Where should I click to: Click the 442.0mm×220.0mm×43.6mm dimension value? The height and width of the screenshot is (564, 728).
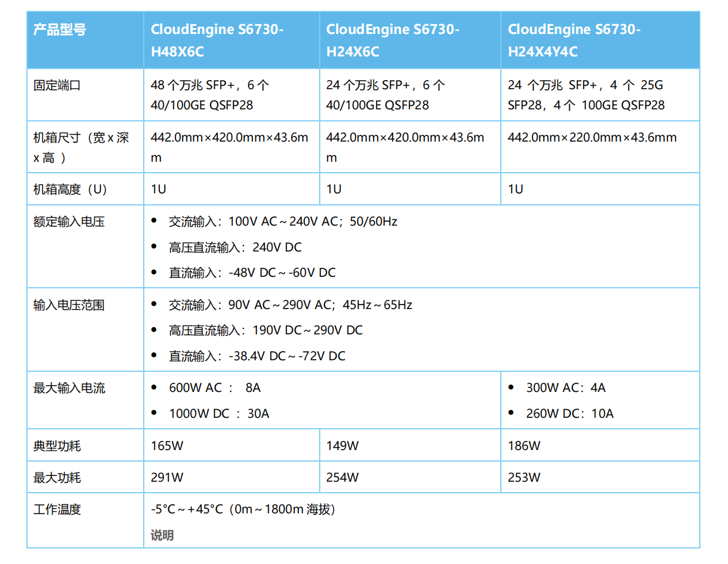(592, 138)
